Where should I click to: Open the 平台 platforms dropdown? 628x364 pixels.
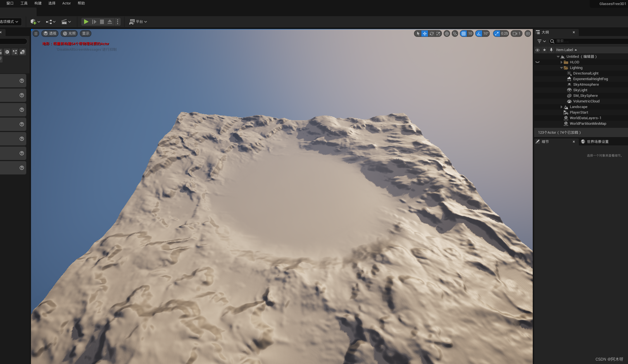coord(138,21)
